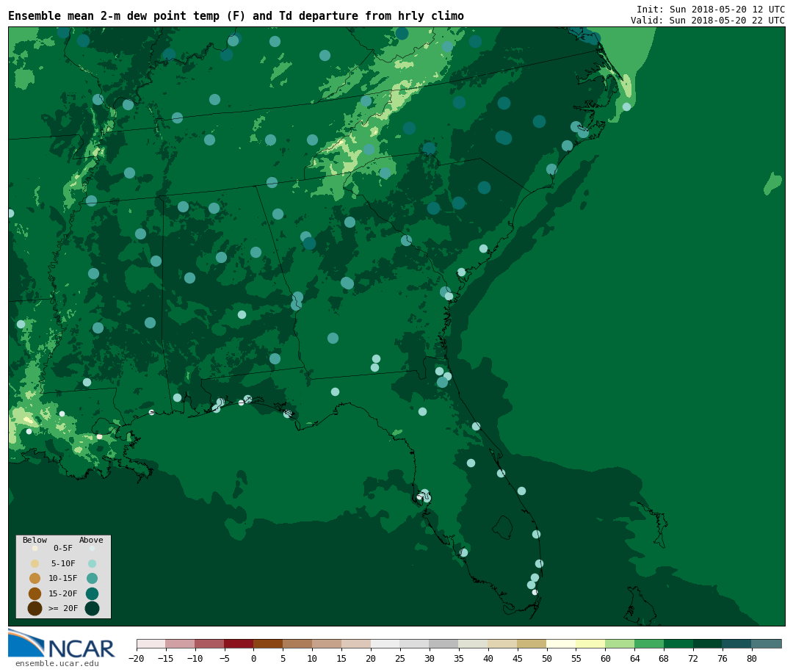Pick the gray swatch between 30 and 35
The width and height of the screenshot is (793, 672).
[444, 643]
